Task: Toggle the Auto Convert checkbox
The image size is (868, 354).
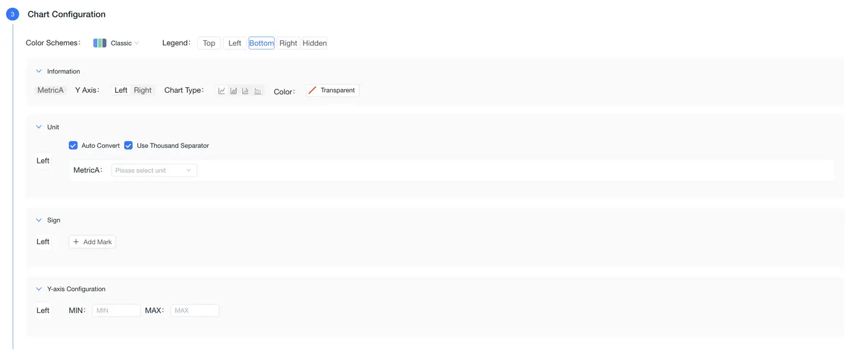Action: 73,145
